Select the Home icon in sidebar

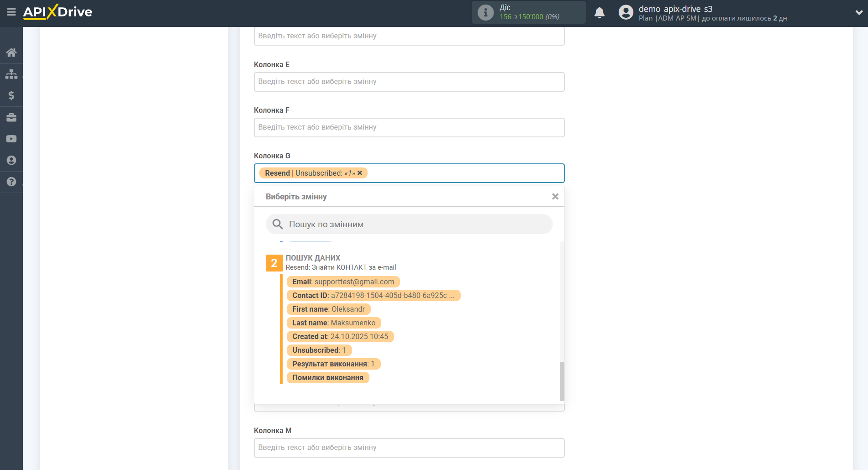coord(11,52)
